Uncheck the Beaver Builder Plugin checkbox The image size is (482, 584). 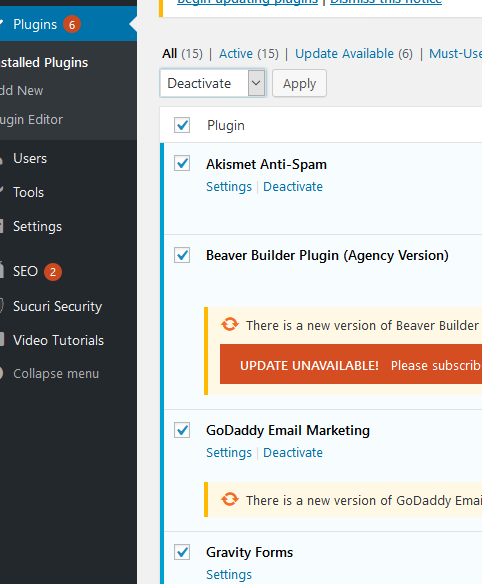[182, 255]
